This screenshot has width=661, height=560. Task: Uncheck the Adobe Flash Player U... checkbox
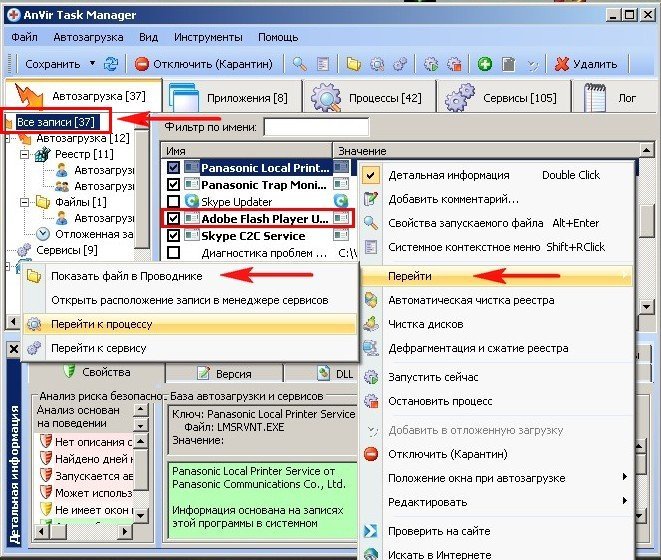click(173, 218)
